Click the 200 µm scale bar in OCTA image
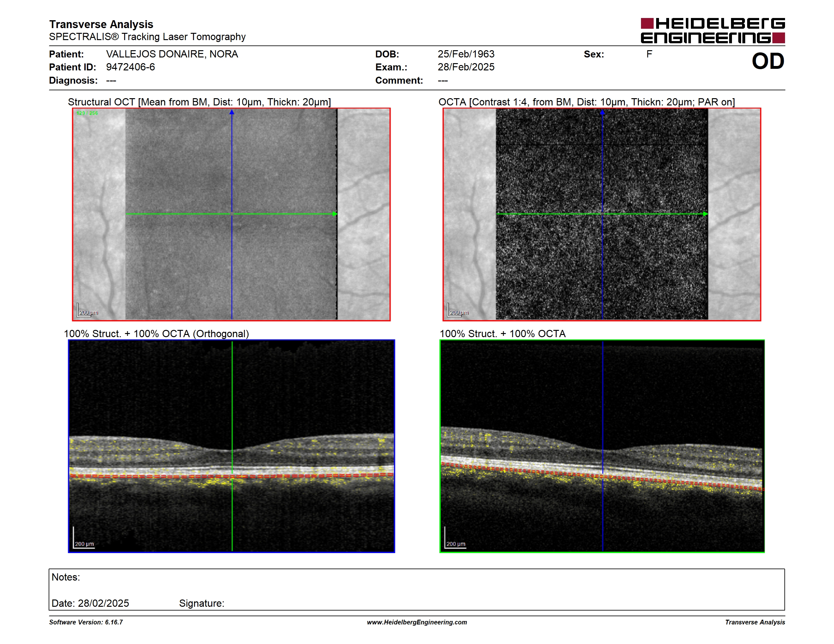 pyautogui.click(x=458, y=310)
